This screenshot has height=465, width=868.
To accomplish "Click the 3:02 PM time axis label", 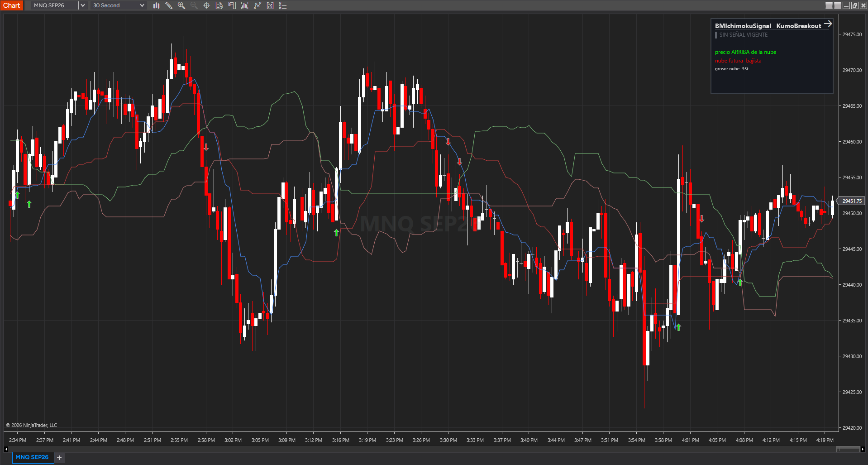I will [x=233, y=440].
